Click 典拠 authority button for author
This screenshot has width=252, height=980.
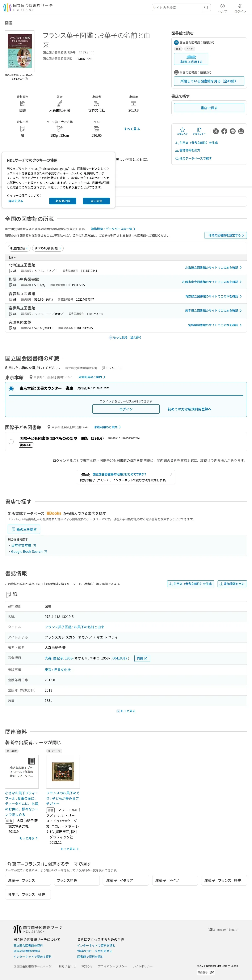[142, 658]
